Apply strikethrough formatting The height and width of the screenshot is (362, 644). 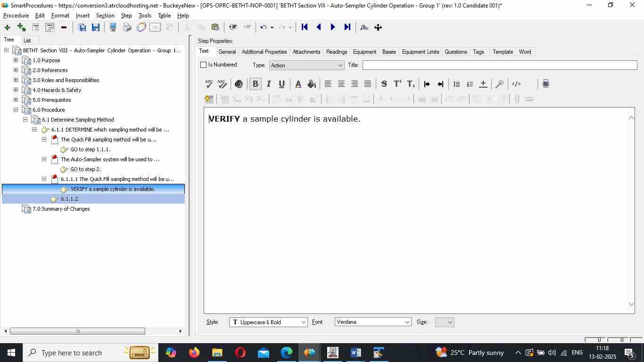point(384,84)
